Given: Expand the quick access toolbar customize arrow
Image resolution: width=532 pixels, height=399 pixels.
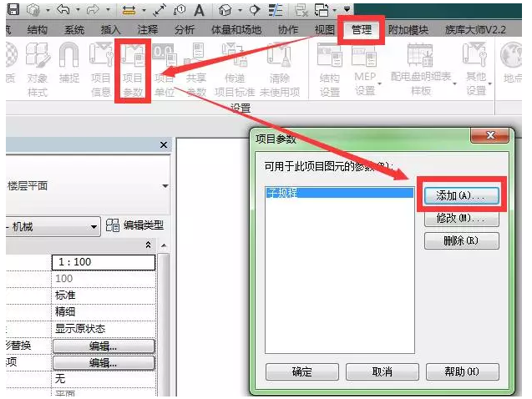Looking at the screenshot, I should [347, 9].
